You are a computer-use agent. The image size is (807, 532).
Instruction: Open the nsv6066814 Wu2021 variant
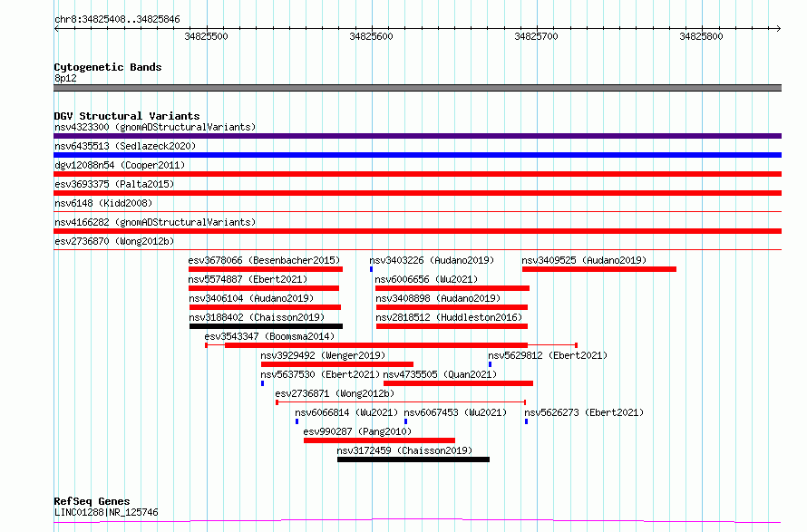pos(346,412)
